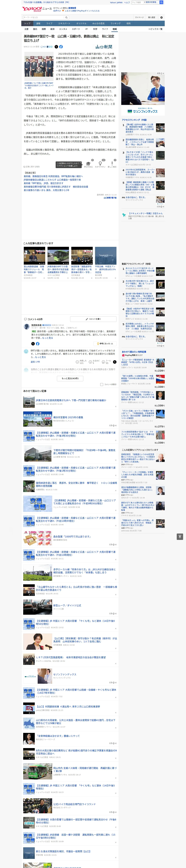
Task: Share the second comment on X
Action: [x=115, y=362]
